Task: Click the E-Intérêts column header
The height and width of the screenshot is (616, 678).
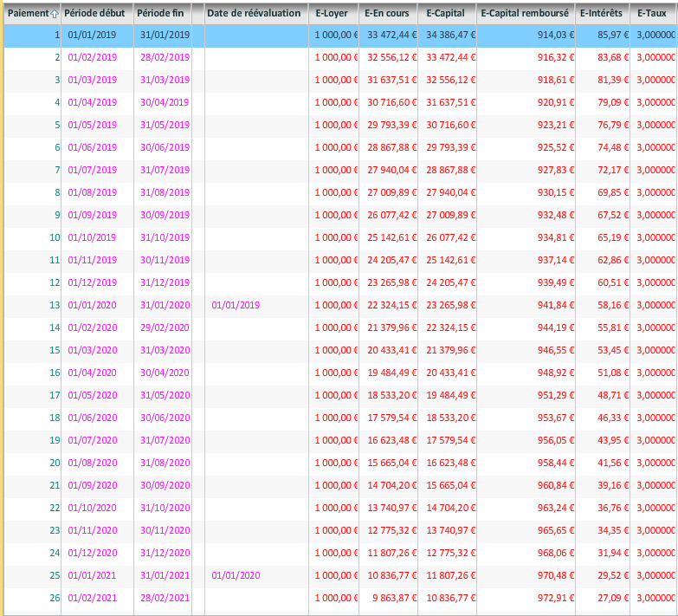Action: click(x=601, y=13)
